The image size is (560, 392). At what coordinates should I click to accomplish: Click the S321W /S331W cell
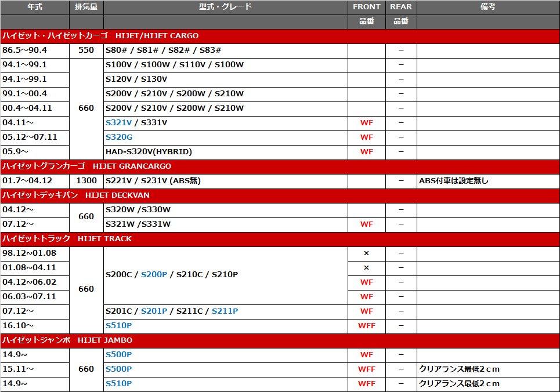click(x=226, y=224)
